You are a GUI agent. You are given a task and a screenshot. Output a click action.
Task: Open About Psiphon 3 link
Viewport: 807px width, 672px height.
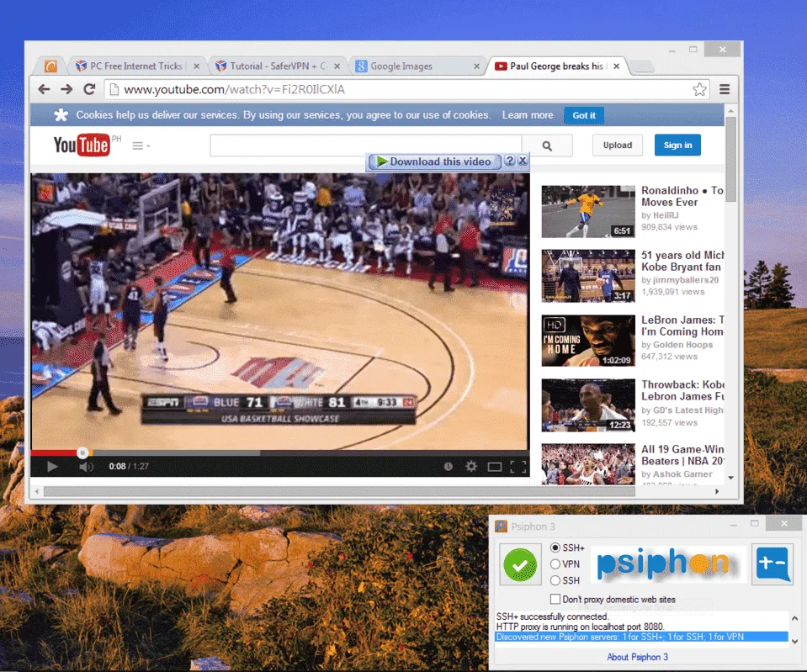point(637,657)
